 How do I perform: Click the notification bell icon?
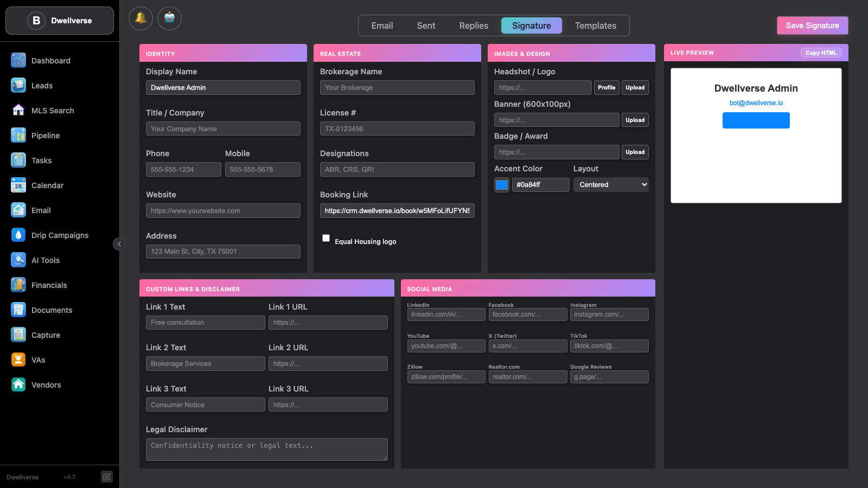(x=141, y=18)
